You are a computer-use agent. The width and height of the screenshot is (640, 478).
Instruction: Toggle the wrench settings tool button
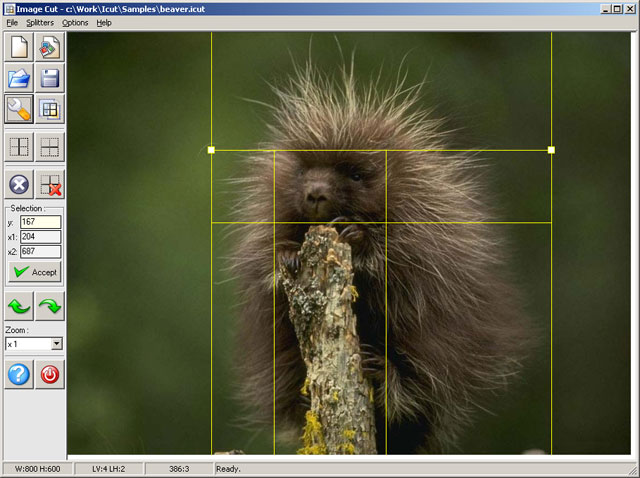(x=19, y=109)
